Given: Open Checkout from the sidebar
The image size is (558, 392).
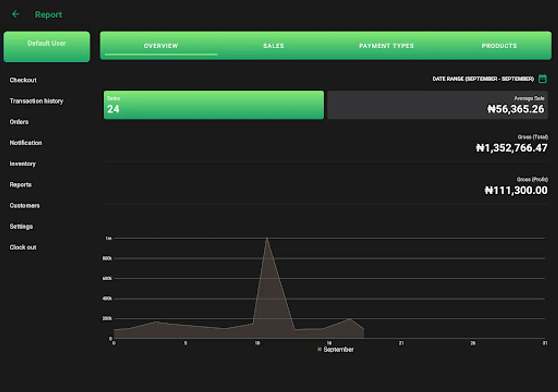Looking at the screenshot, I should (23, 80).
